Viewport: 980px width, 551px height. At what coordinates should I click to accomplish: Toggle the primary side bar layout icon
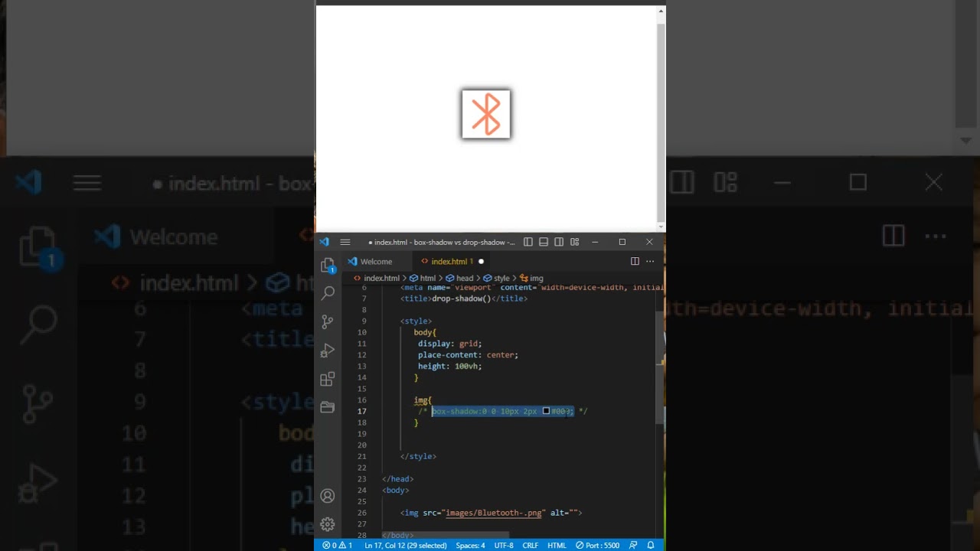click(528, 242)
